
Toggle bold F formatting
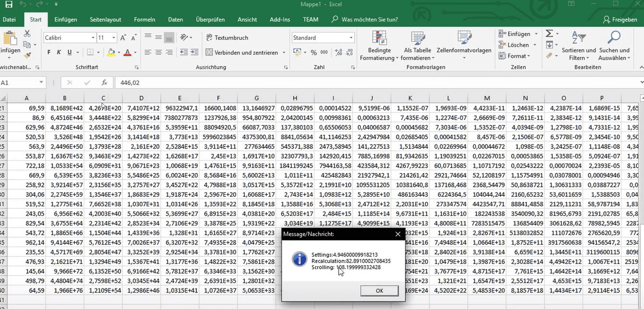[x=49, y=52]
